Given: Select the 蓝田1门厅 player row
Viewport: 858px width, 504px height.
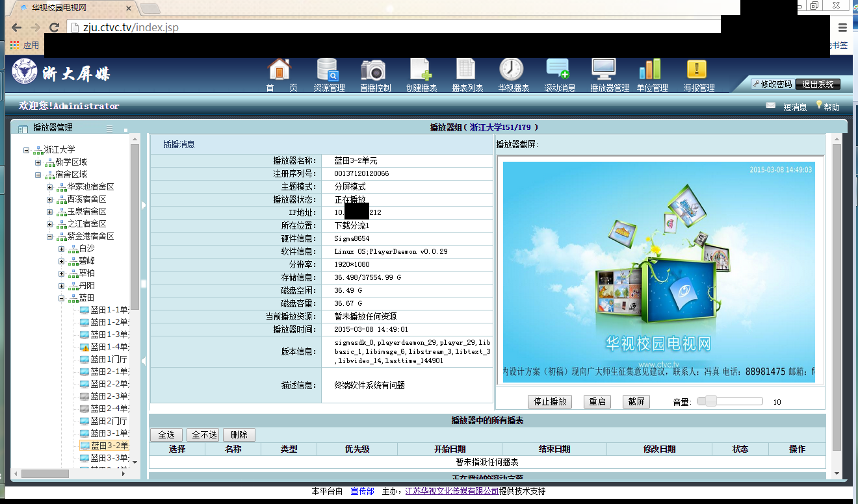Looking at the screenshot, I should click(103, 359).
